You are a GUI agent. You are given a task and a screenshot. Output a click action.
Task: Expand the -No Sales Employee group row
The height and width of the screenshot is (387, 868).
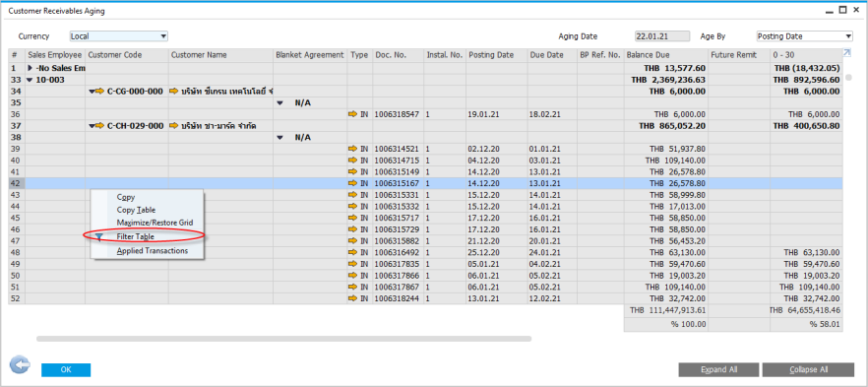(30, 68)
